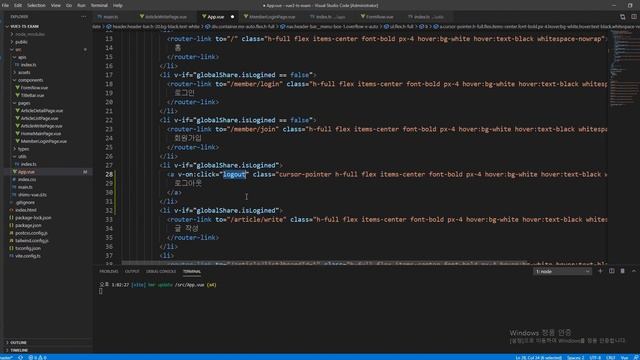The width and height of the screenshot is (640, 360).
Task: Open vite.config.ts in the explorer
Action: pos(28,256)
